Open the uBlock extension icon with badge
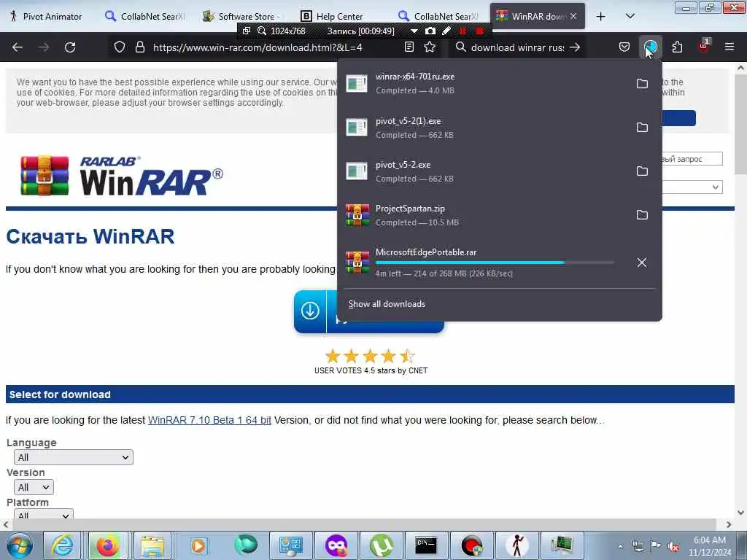This screenshot has width=747, height=560. 703,46
